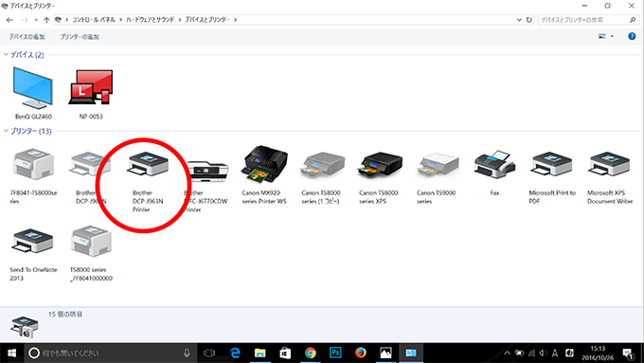
Task: Select the BenQ GL2460 monitor device
Action: coord(33,93)
